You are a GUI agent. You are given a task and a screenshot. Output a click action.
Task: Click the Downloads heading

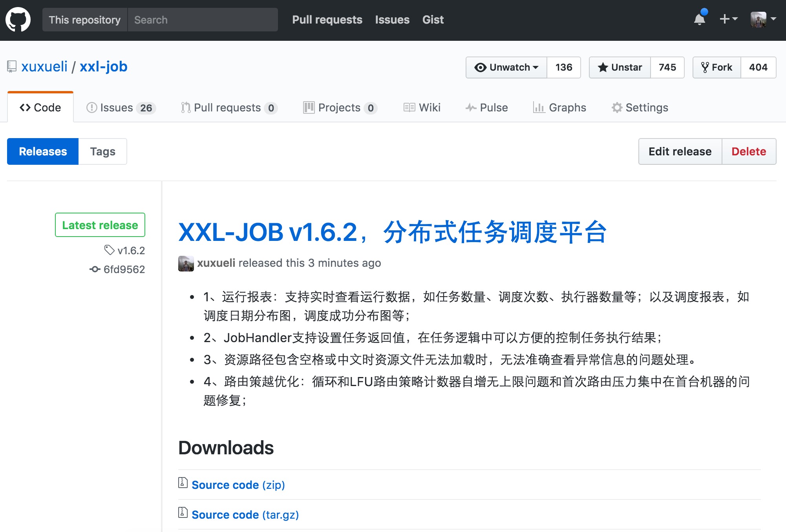click(226, 448)
